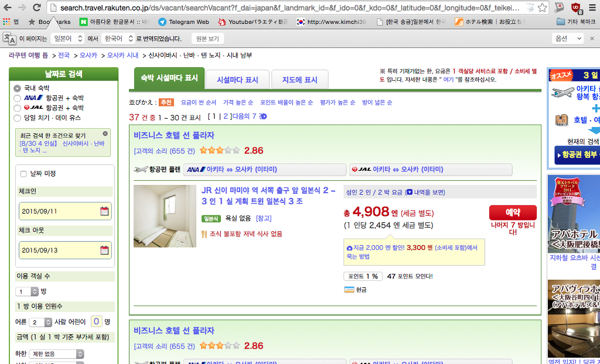
Task: Click the 'here' details link in notice
Action: [x=448, y=80]
